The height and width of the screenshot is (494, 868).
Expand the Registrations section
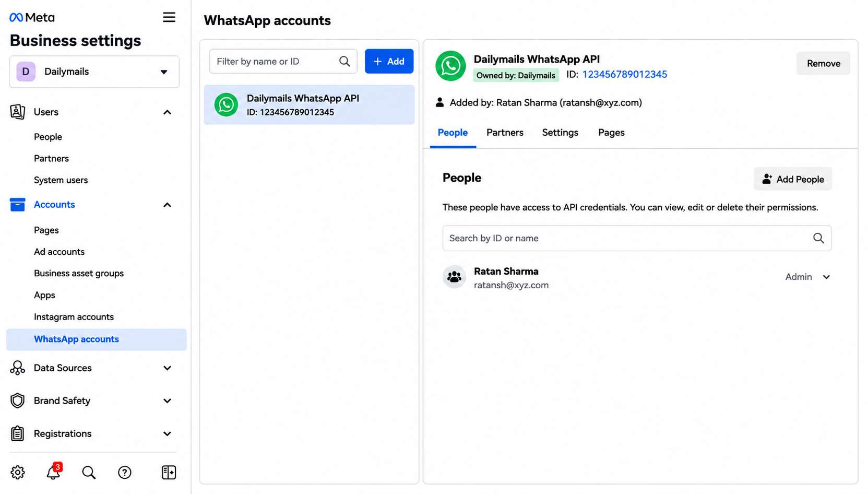click(x=167, y=434)
